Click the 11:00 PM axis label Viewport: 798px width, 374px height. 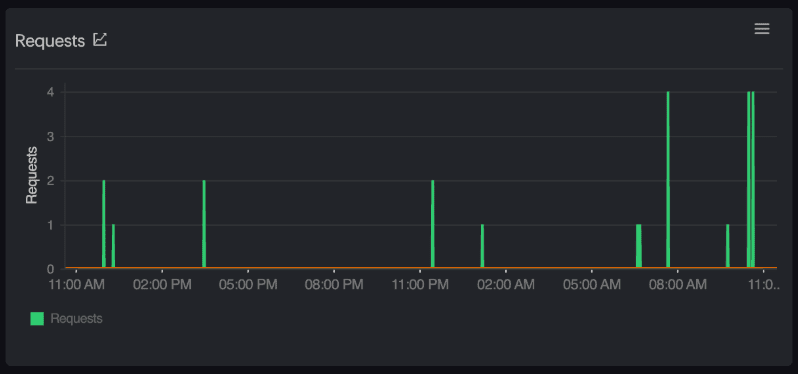420,284
